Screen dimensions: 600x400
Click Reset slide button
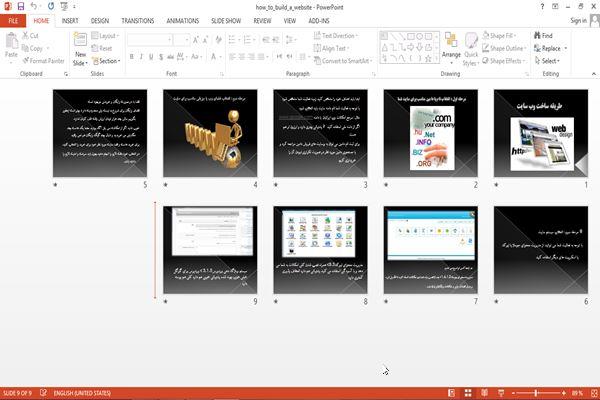pos(102,48)
